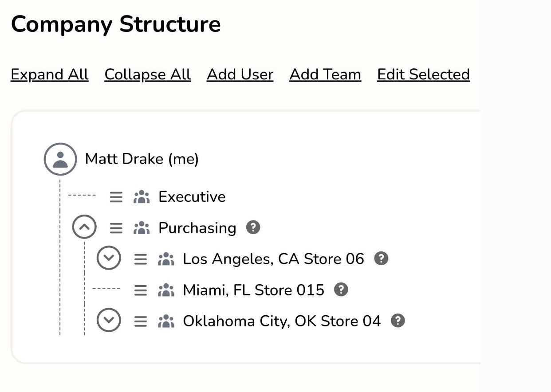Viewport: 551px width, 392px height.
Task: Open help icon for Miami Store 015
Action: coord(341,290)
